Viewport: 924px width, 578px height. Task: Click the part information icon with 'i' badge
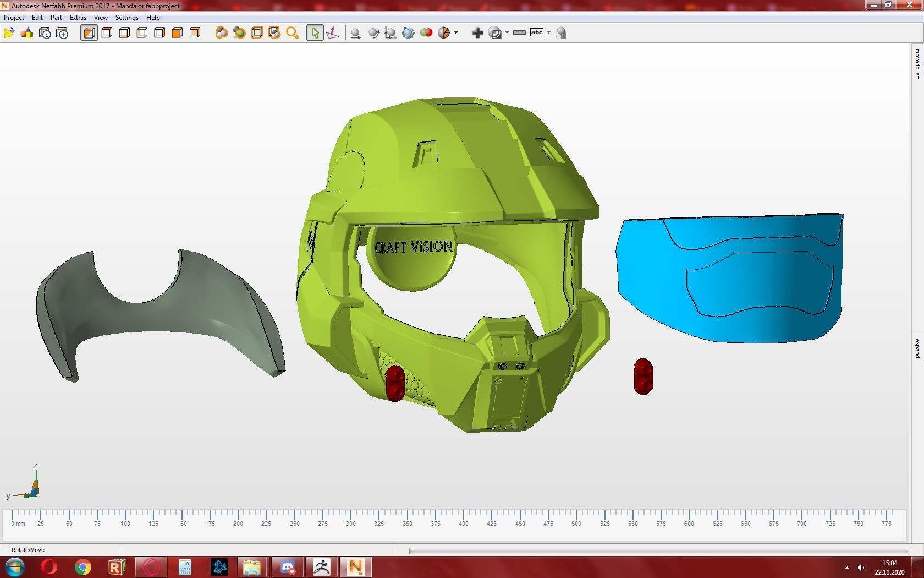[x=45, y=33]
